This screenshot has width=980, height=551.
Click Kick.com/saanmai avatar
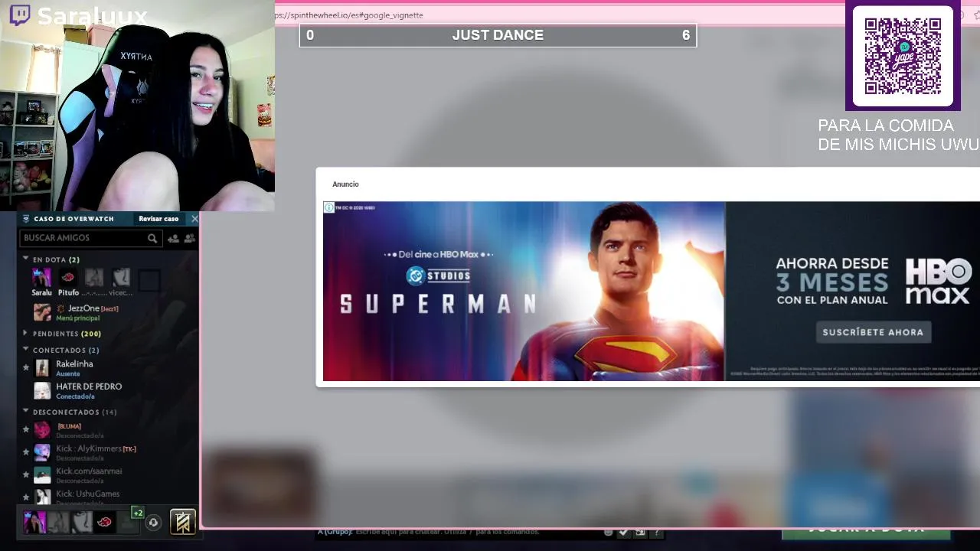(x=42, y=475)
